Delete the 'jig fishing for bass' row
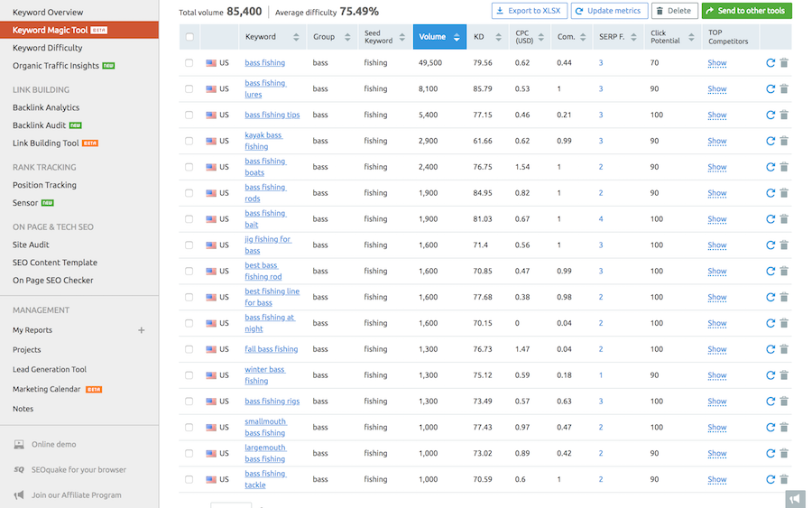Image resolution: width=812 pixels, height=508 pixels. (784, 245)
